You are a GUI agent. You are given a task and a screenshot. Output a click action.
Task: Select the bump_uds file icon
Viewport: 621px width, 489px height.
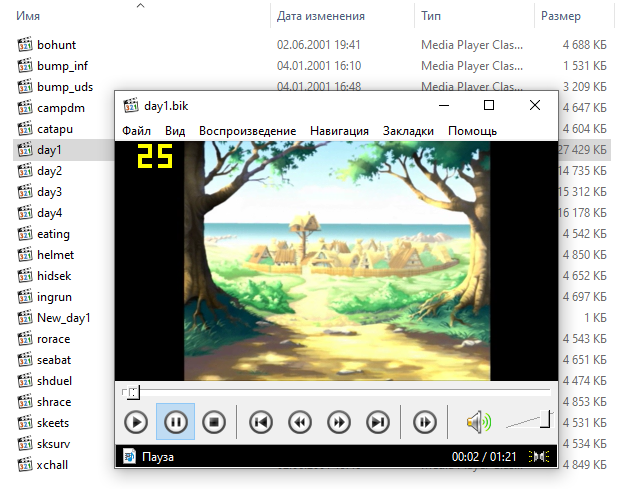coord(25,86)
